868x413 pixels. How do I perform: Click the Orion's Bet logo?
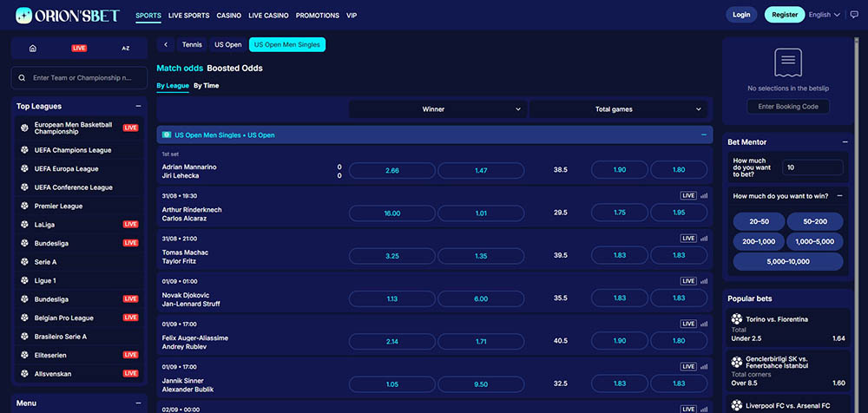67,16
